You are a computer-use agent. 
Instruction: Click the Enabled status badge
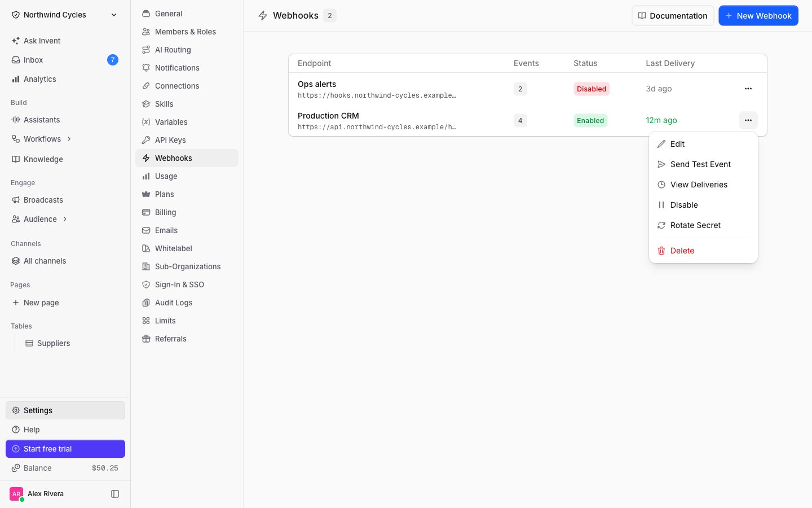click(590, 120)
